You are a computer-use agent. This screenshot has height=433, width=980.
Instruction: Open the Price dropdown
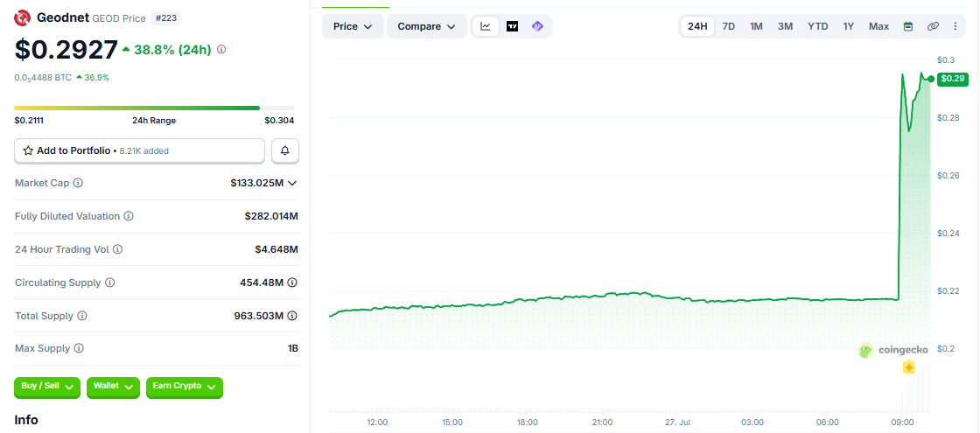tap(353, 26)
